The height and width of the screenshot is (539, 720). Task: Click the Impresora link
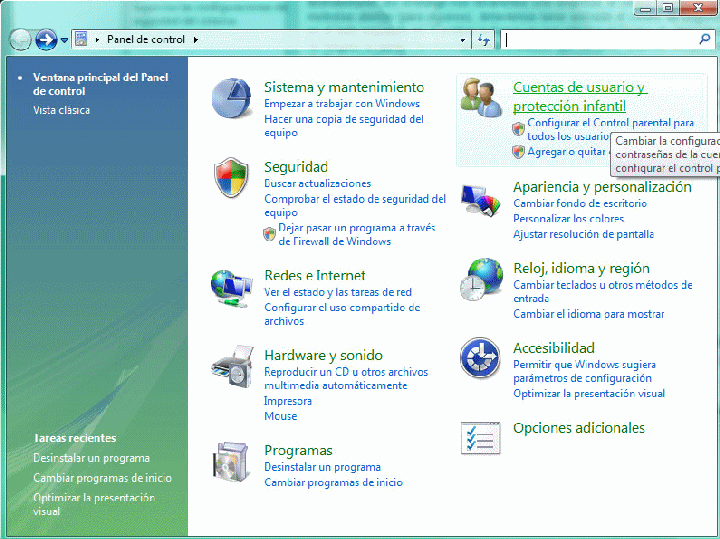[287, 401]
